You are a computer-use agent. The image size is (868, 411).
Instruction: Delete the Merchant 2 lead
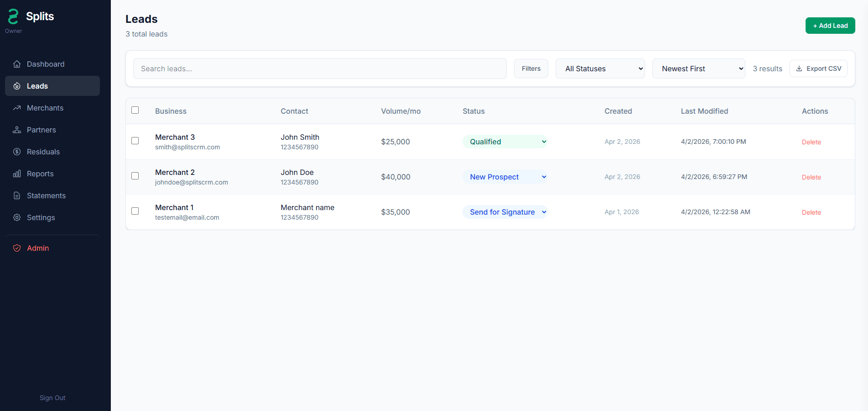pyautogui.click(x=811, y=177)
